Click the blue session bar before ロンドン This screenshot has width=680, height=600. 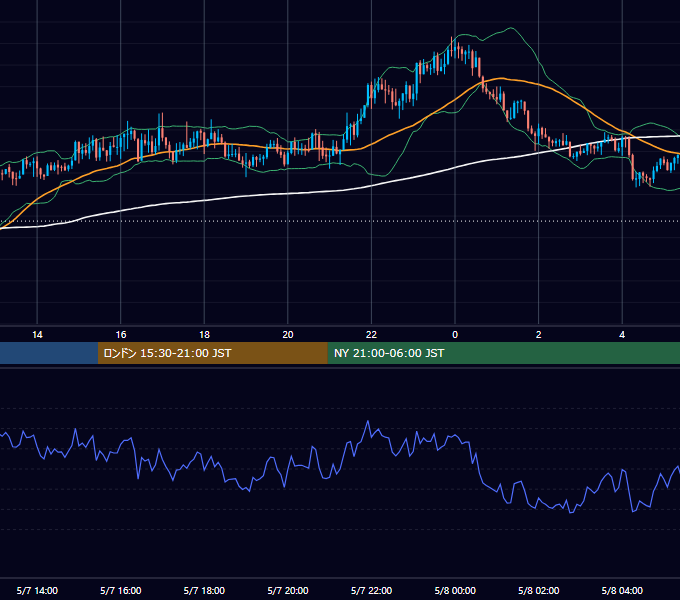tap(49, 353)
